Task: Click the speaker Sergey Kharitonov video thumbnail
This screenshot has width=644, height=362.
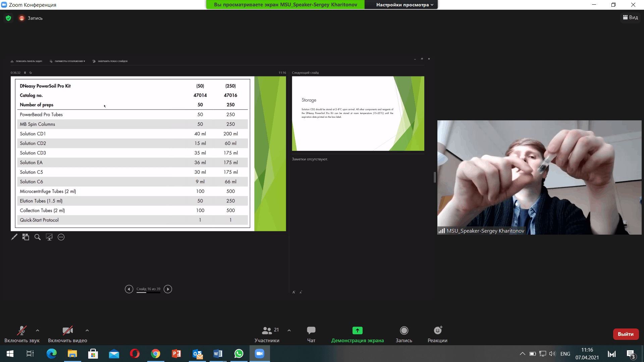Action: click(x=539, y=177)
